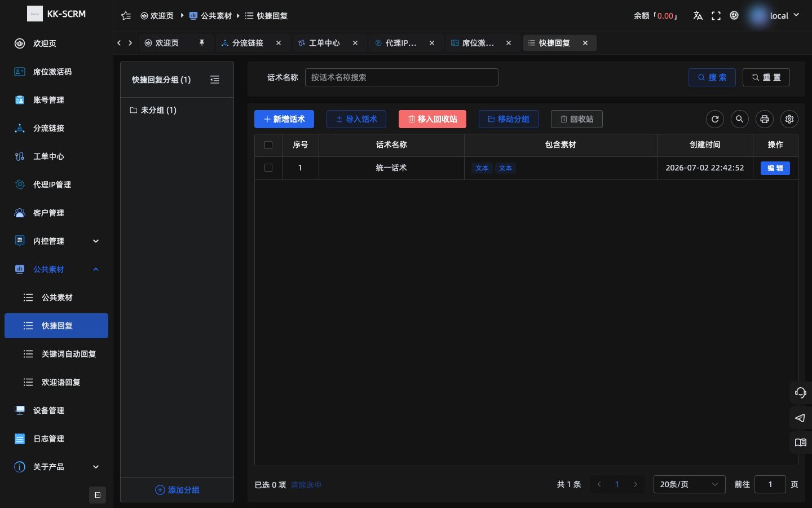The height and width of the screenshot is (508, 812).
Task: Open 分流链接 in sidebar
Action: point(56,128)
